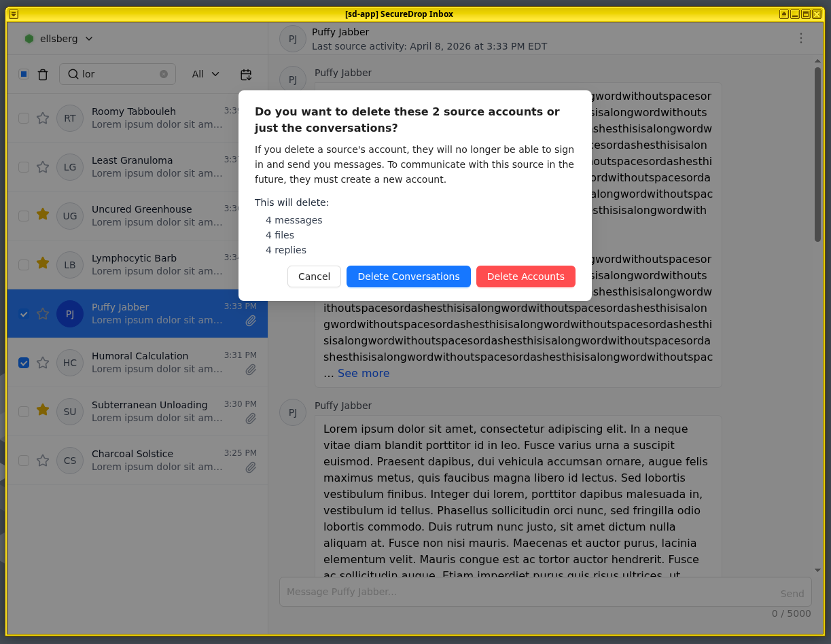Open the conversation three-dot options menu

coord(800,39)
